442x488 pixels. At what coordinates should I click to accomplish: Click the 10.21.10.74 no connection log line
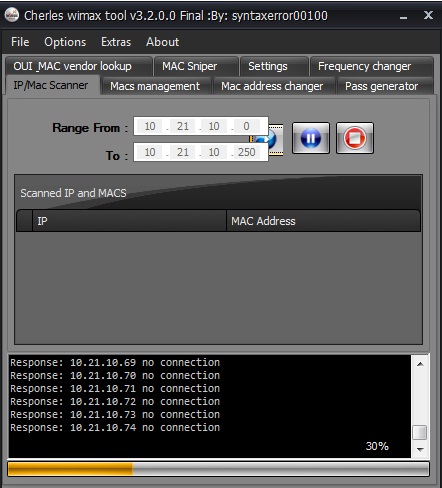click(x=115, y=427)
